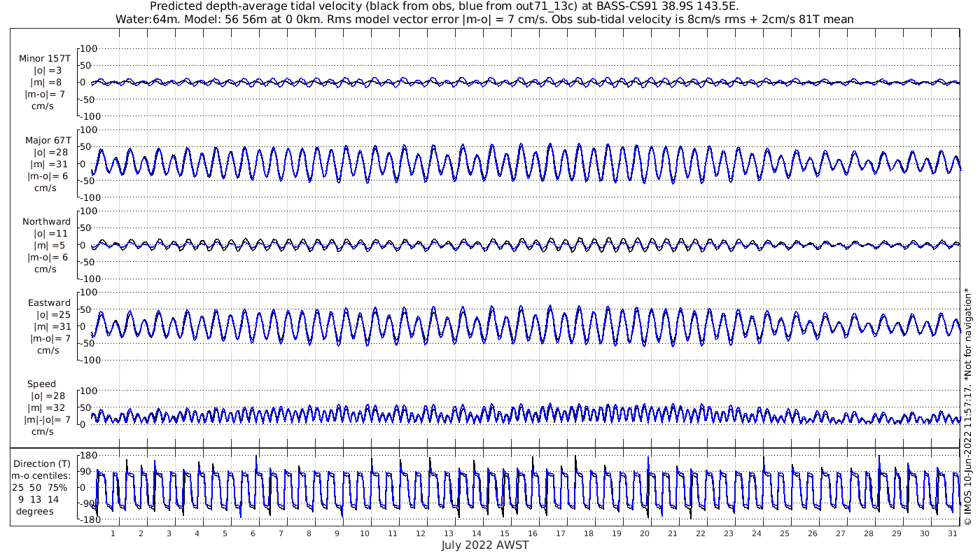Image resolution: width=980 pixels, height=560 pixels.
Task: Click the 'degrees' unit label
Action: click(35, 511)
